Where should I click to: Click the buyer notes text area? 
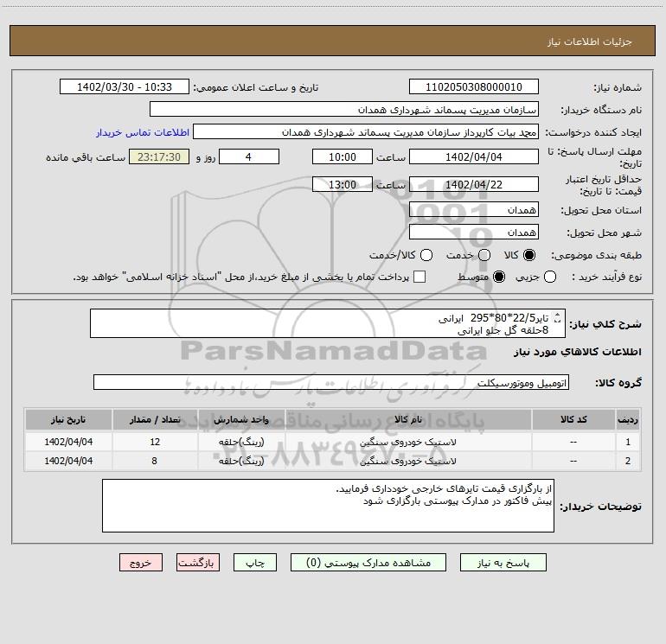point(328,506)
